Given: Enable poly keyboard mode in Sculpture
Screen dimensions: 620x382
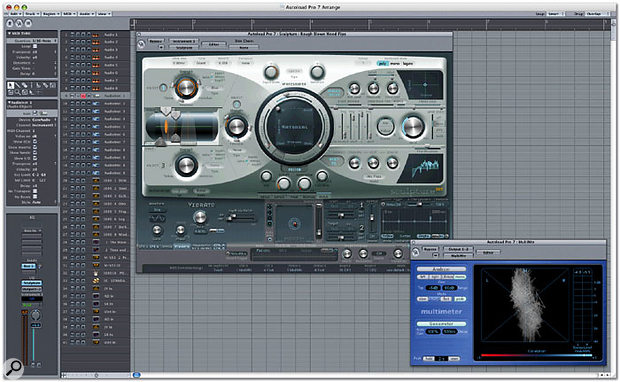Looking at the screenshot, I should [x=383, y=63].
